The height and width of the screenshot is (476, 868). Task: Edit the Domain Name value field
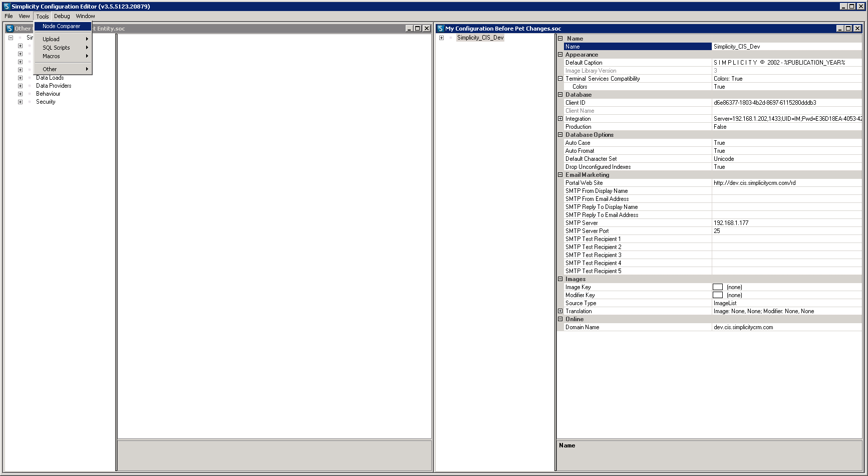pos(787,327)
